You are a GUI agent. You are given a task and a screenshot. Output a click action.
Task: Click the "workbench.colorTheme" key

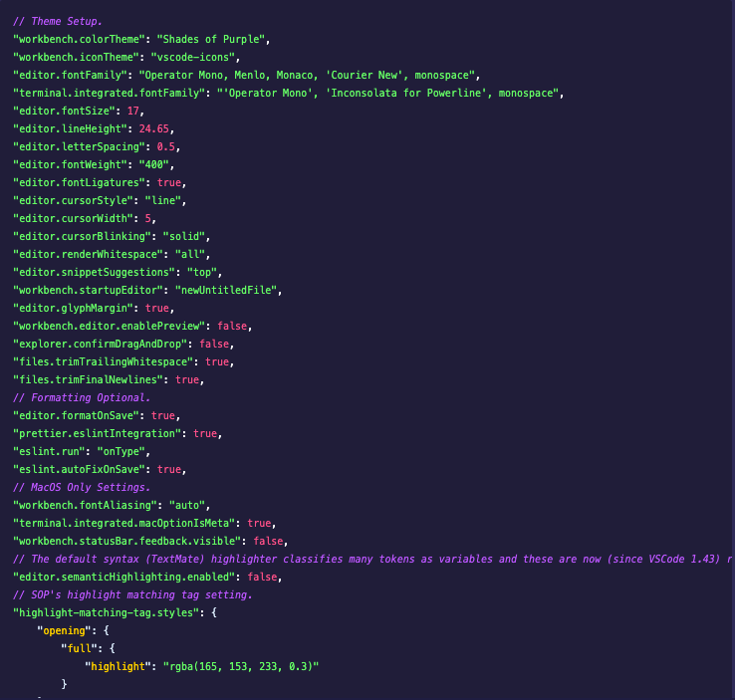click(x=79, y=40)
